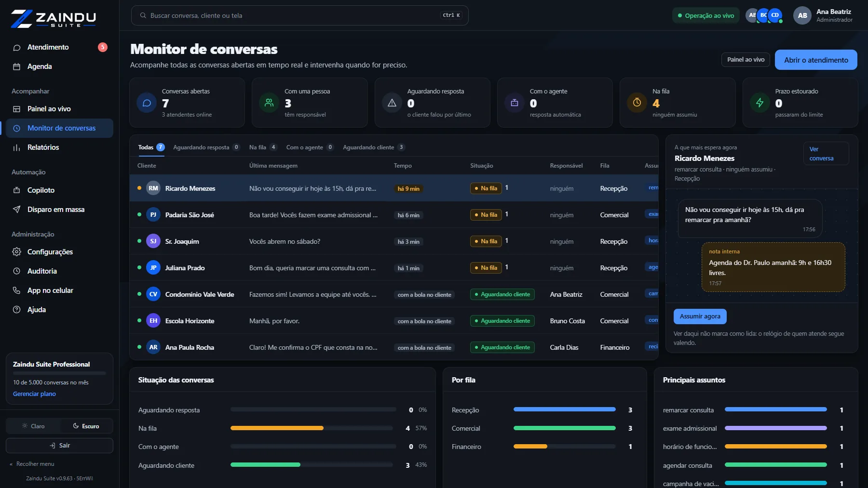
Task: Click the Sair logout button
Action: [x=59, y=446]
